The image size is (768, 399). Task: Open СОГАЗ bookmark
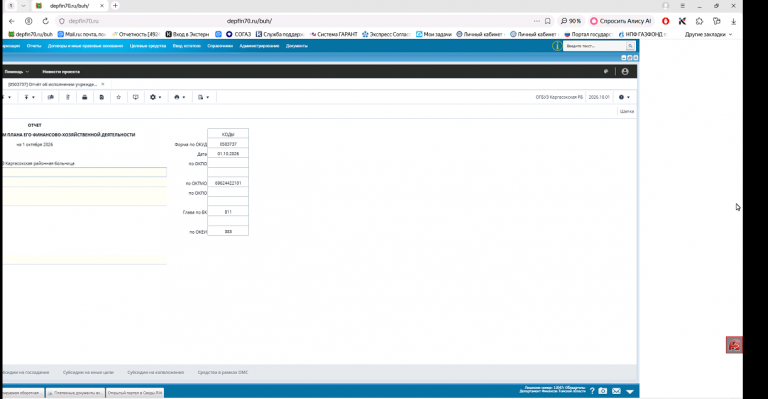(238, 34)
